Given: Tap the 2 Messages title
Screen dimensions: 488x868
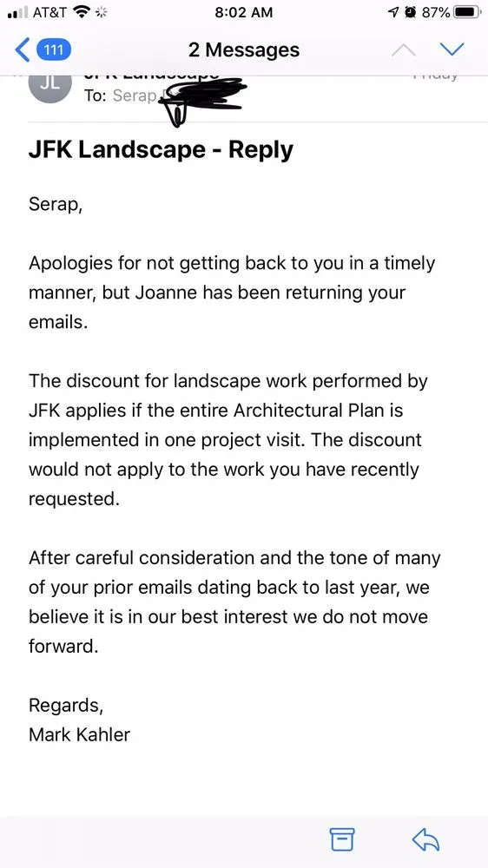Looking at the screenshot, I should coord(244,50).
